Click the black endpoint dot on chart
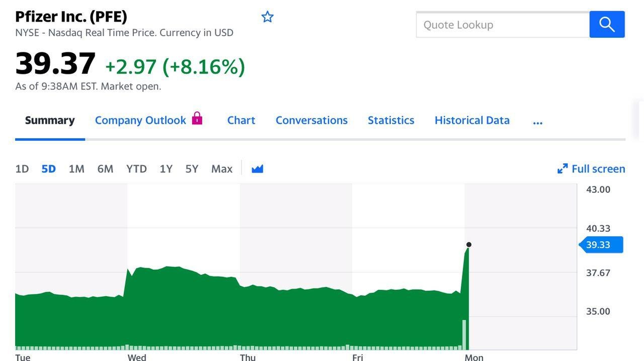Image resolution: width=644 pixels, height=361 pixels. coord(469,245)
